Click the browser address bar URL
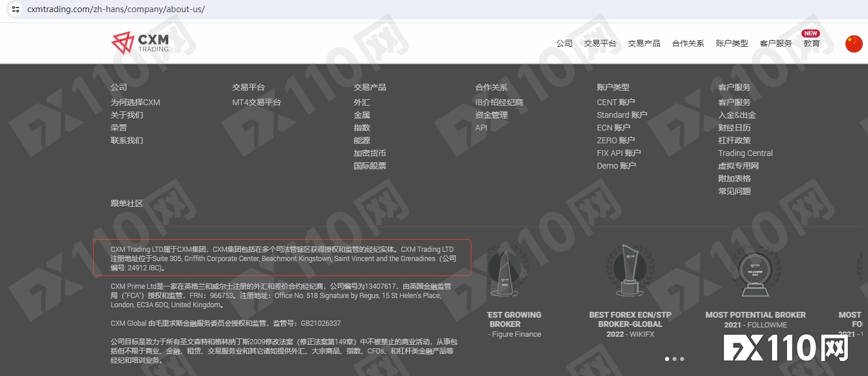This screenshot has height=376, width=868. 116,9
